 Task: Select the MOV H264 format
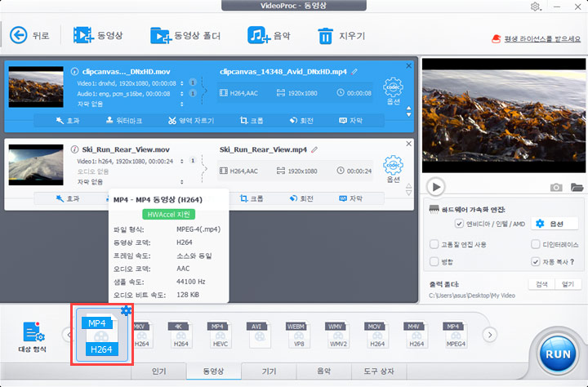(376, 335)
